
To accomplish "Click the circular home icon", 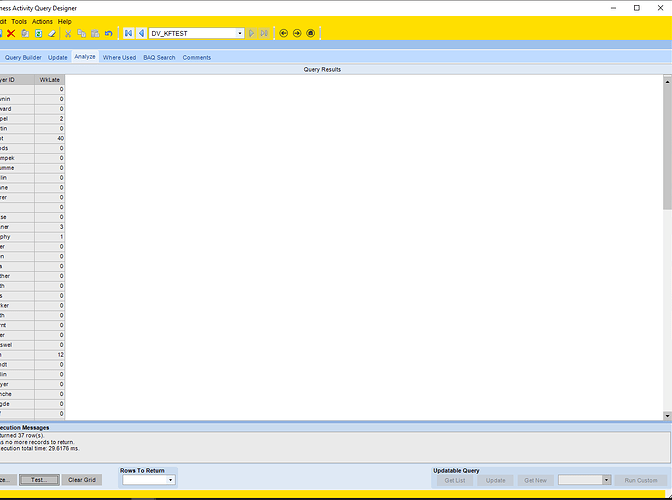I will [311, 33].
